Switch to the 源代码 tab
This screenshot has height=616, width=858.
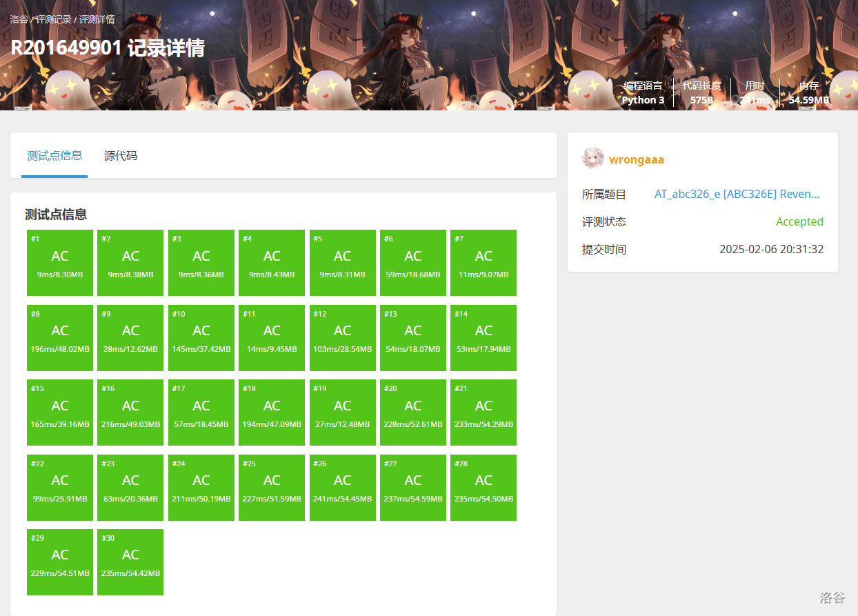click(121, 156)
